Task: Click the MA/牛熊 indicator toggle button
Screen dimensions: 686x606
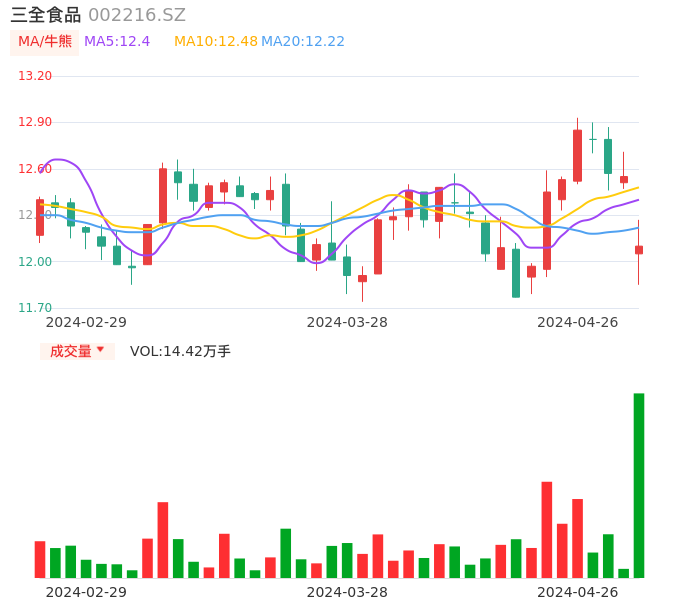Action: [44, 42]
